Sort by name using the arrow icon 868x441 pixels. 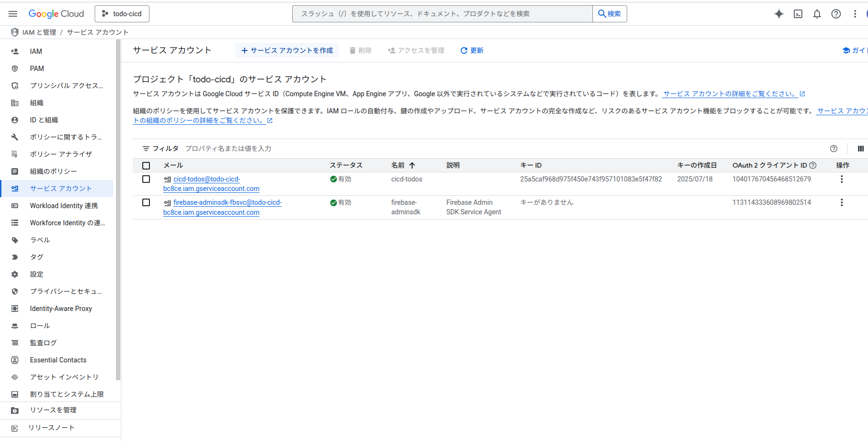[x=412, y=165]
